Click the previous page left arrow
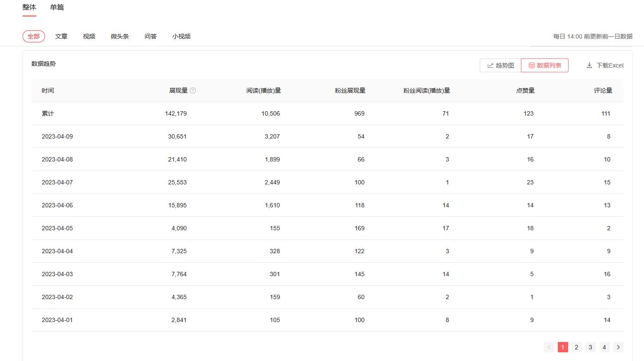The image size is (644, 361). (549, 347)
